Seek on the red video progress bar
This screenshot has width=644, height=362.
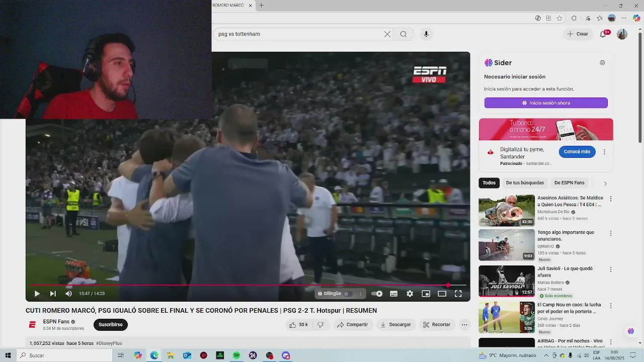click(x=247, y=285)
